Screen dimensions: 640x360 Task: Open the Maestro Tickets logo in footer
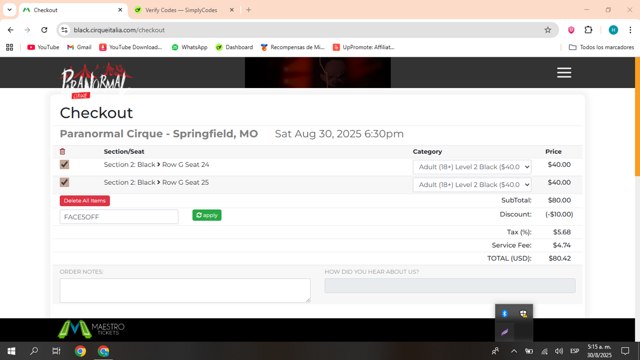[x=91, y=329]
